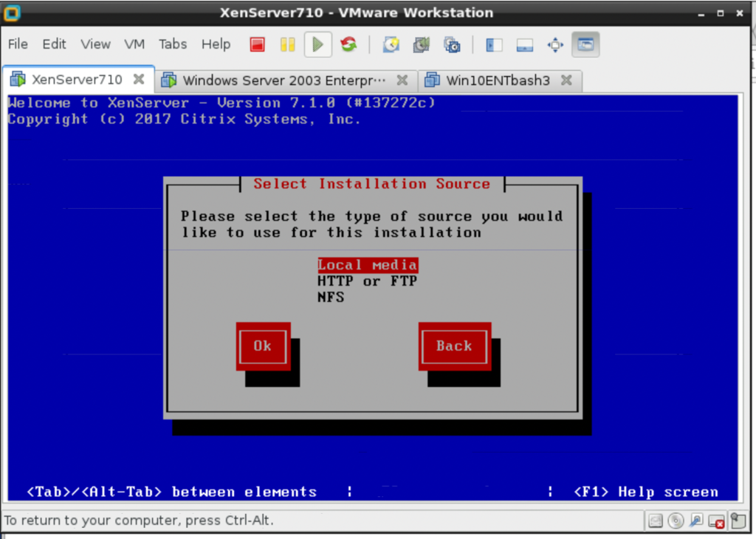Viewport: 756px width, 539px height.
Task: Select Local media installation source
Action: [368, 264]
